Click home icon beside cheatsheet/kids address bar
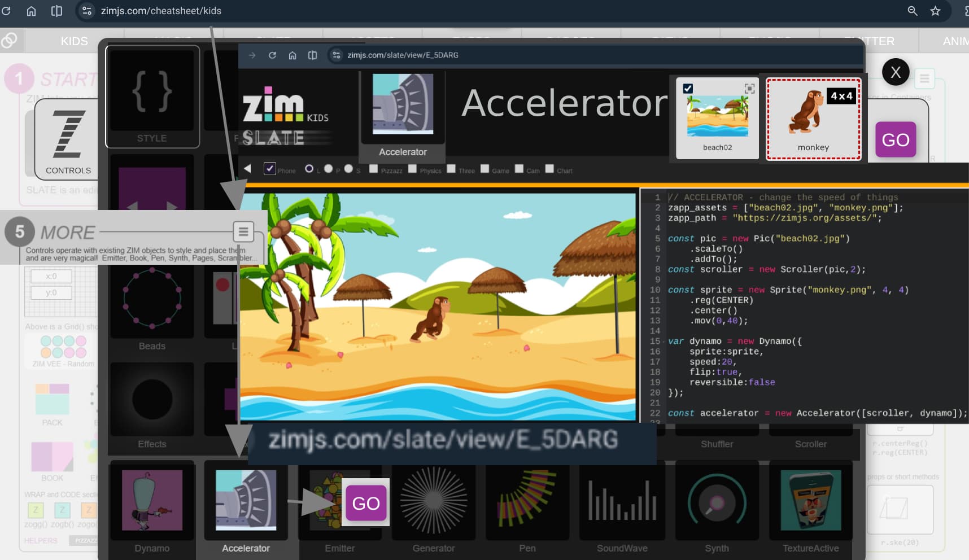969x560 pixels. [x=32, y=11]
